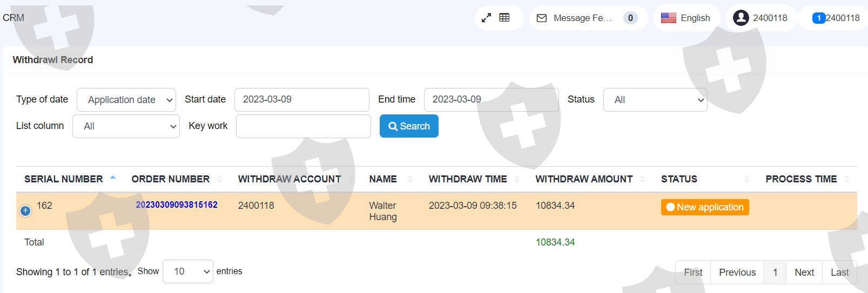Change entries per page dropdown
Screen dimensions: 868x293
pos(187,271)
